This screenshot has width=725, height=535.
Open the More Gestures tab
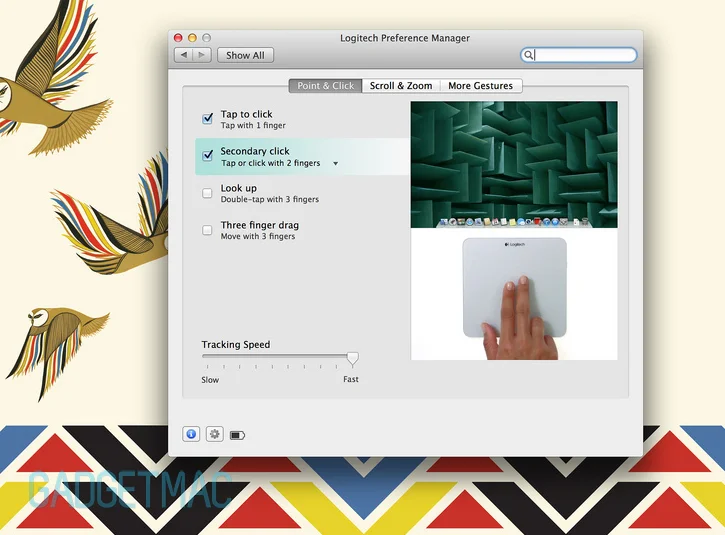(x=481, y=86)
